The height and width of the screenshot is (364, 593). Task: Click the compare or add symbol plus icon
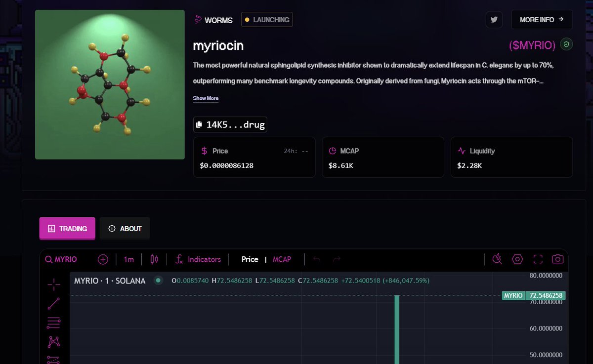(103, 259)
